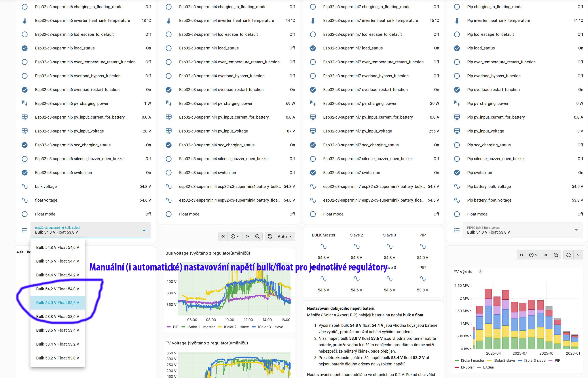This screenshot has width=588, height=378.
Task: Click the info icon next to FV výroba
Action: [x=480, y=272]
